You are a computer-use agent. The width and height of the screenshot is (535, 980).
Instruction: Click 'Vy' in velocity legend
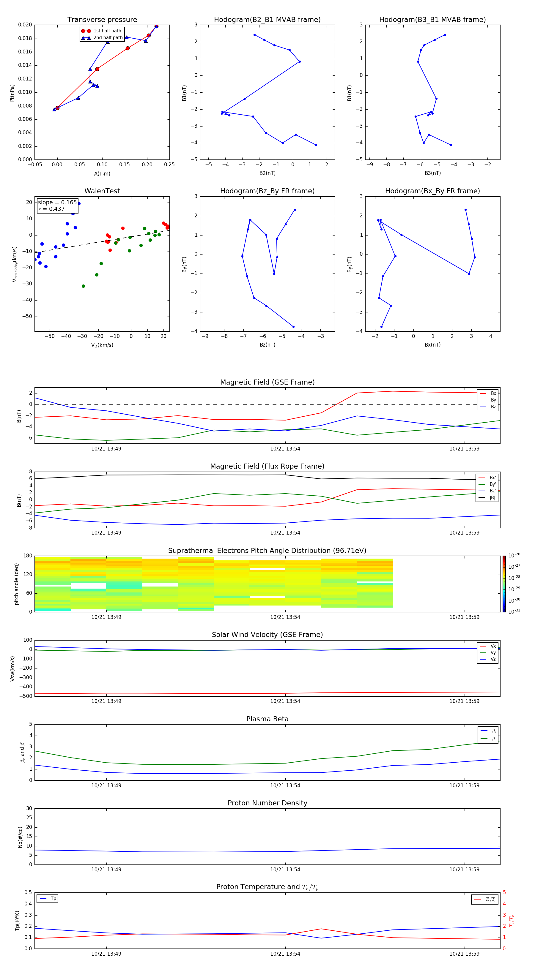[488, 652]
